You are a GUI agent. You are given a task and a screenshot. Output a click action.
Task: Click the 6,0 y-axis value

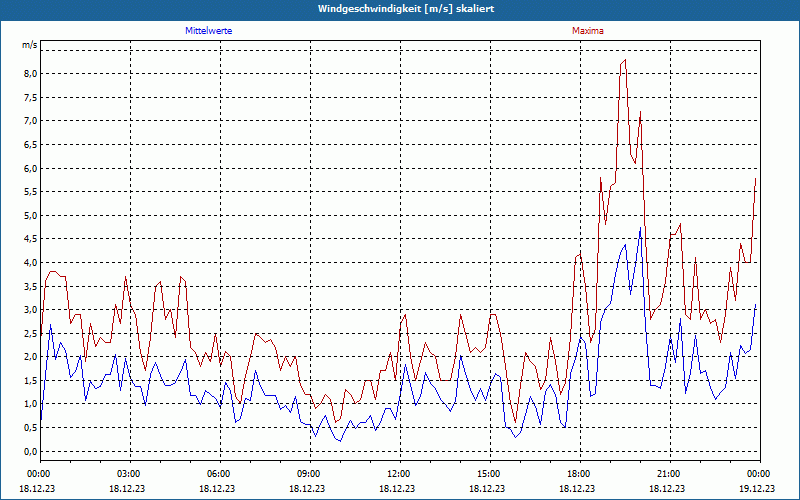(31, 168)
